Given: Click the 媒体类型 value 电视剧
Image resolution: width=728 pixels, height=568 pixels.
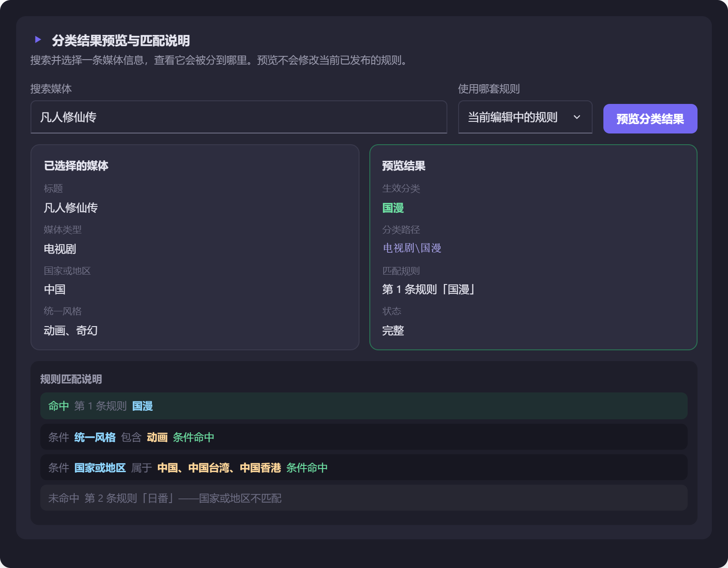Looking at the screenshot, I should [60, 249].
